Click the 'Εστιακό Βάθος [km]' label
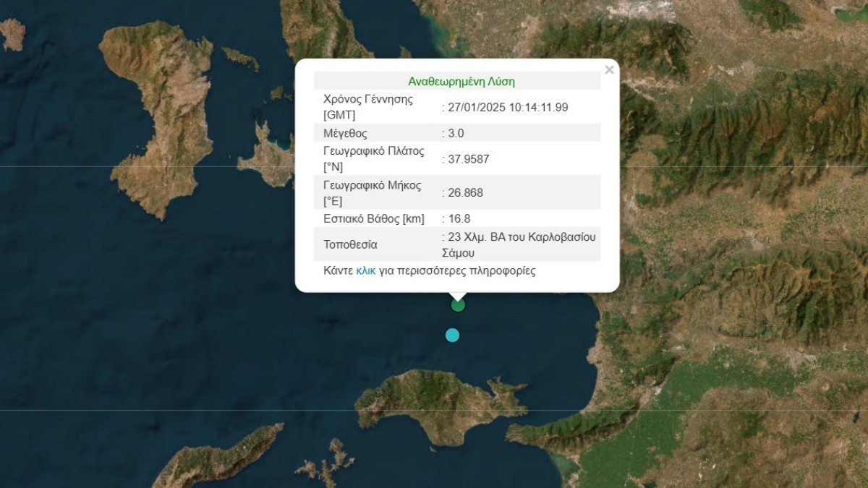 coord(373,218)
